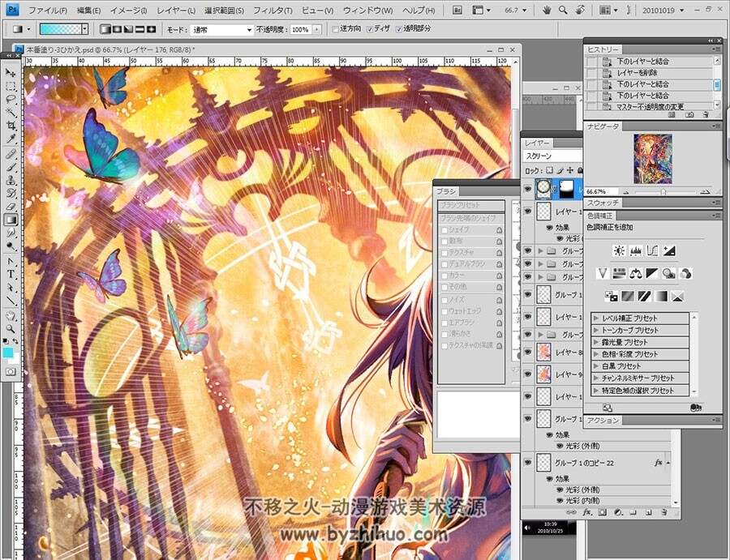Select the Rectangular Marquee tool
This screenshot has width=730, height=560.
click(x=11, y=86)
